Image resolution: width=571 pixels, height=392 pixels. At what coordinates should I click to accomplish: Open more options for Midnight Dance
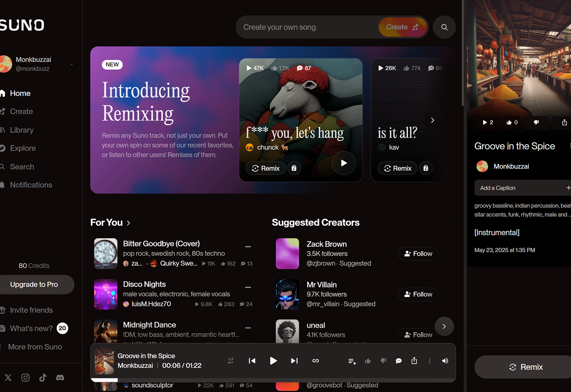pyautogui.click(x=248, y=328)
